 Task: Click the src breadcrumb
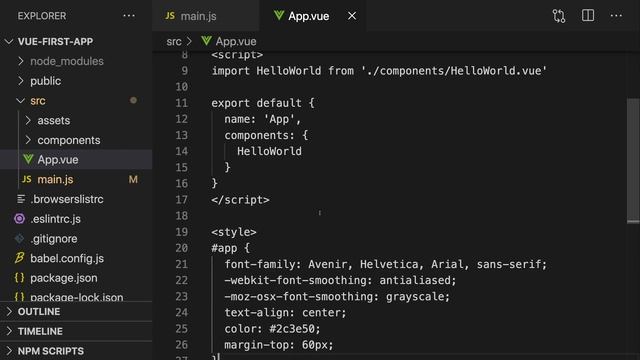click(x=174, y=42)
